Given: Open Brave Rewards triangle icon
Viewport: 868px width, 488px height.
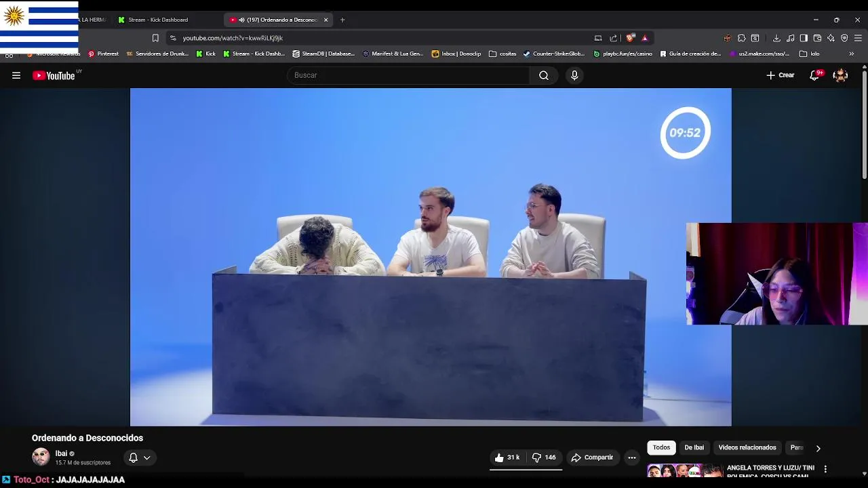Looking at the screenshot, I should pos(645,38).
